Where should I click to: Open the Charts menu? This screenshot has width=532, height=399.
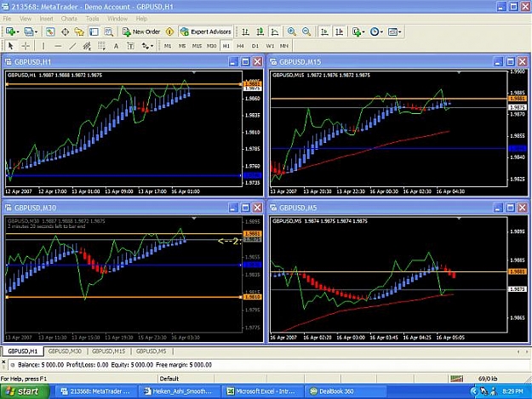coord(69,19)
